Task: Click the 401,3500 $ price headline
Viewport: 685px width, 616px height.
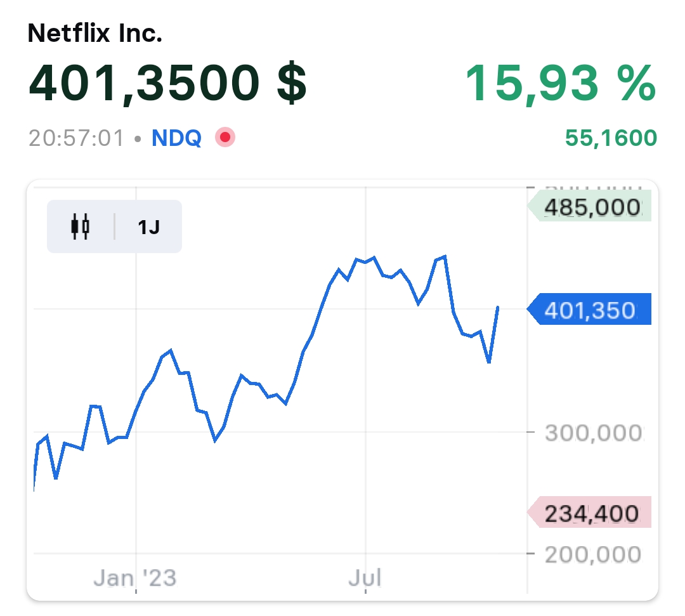Action: click(168, 84)
